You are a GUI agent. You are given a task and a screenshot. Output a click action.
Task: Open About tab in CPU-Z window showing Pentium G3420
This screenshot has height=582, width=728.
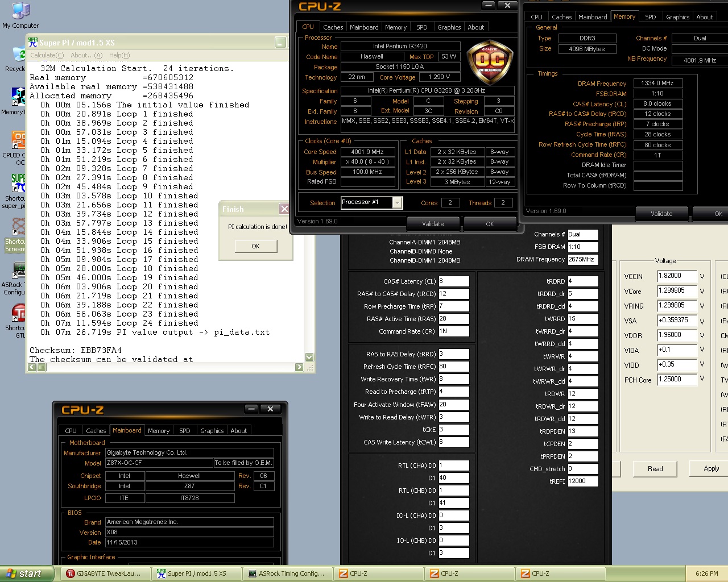[x=476, y=27]
